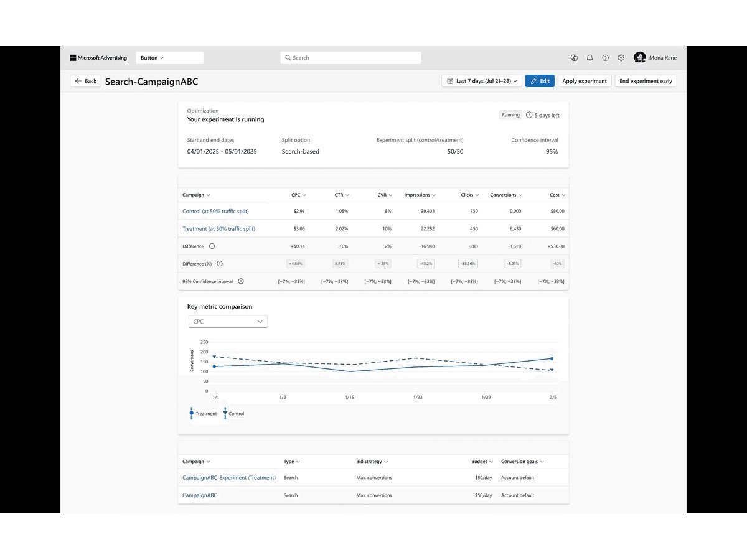747x560 pixels.
Task: Open the settings gear icon
Action: (x=621, y=58)
